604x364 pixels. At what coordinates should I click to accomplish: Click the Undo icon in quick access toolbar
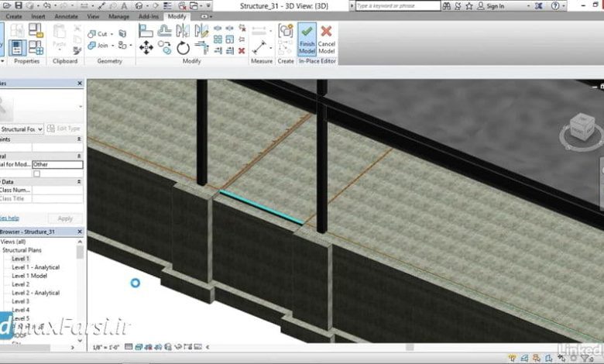click(46, 5)
